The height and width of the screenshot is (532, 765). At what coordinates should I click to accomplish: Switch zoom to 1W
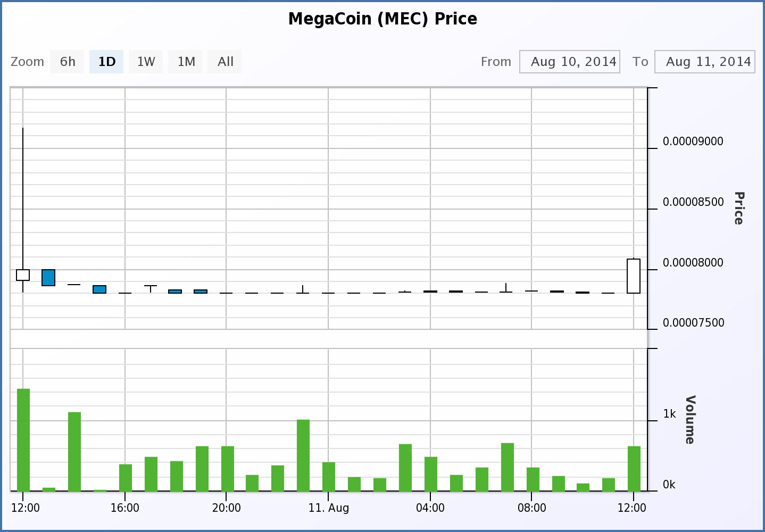(146, 62)
